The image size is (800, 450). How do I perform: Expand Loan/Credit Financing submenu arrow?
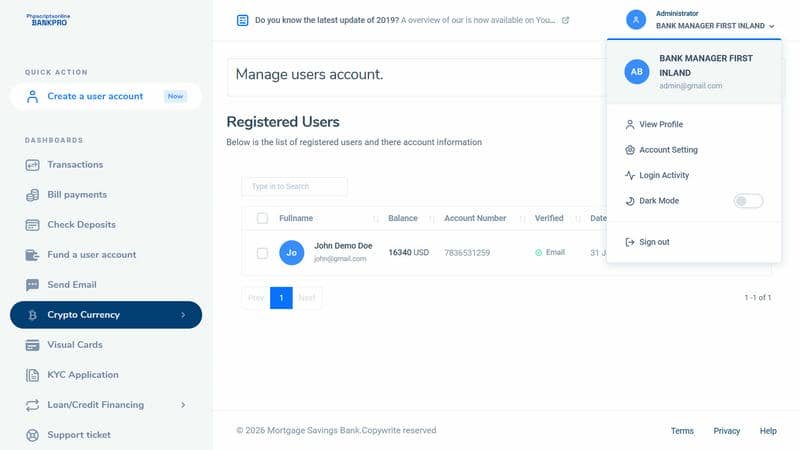(x=183, y=405)
